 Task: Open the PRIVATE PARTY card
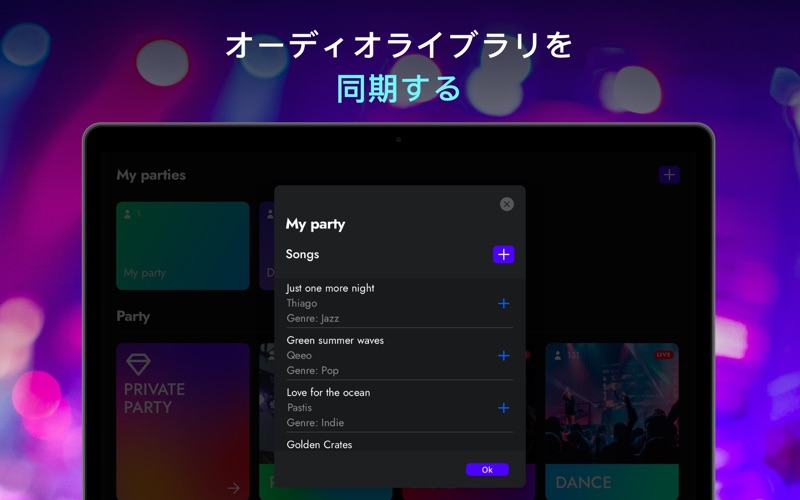[x=183, y=421]
